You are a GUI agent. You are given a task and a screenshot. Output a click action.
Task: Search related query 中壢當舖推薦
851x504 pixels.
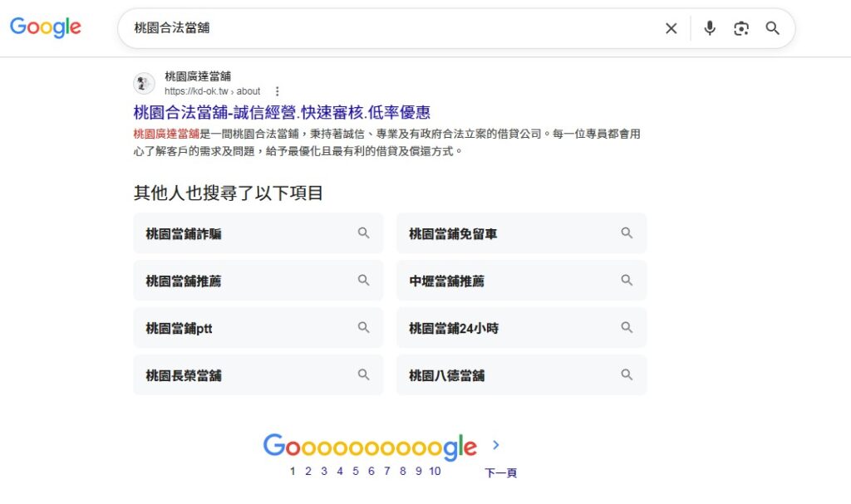[x=522, y=281]
